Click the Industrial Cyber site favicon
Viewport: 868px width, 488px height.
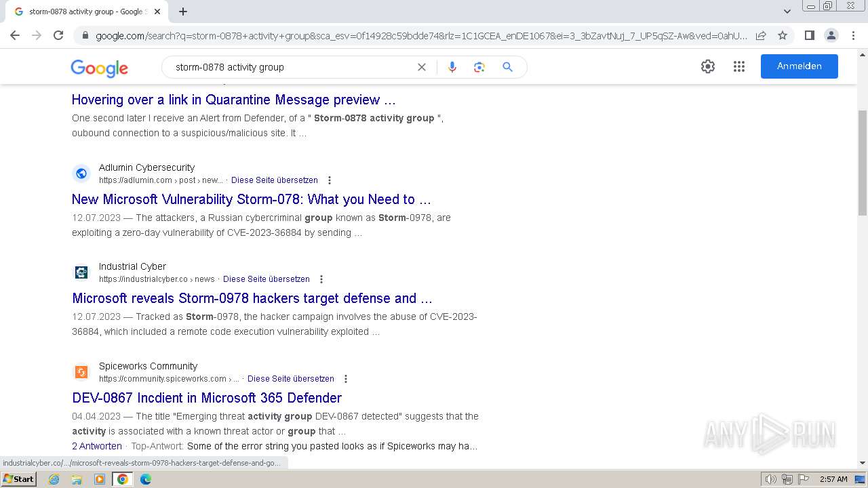81,272
